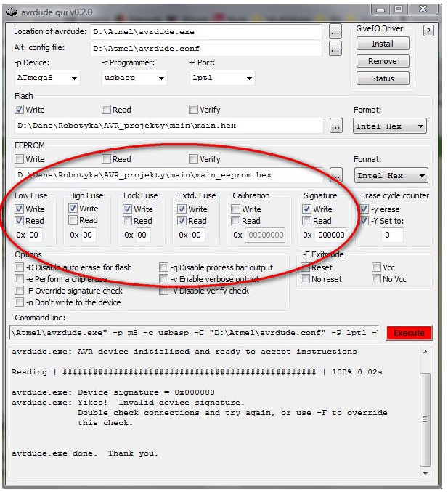Browse for the Flash hex file
The width and height of the screenshot is (448, 492).
click(x=335, y=126)
